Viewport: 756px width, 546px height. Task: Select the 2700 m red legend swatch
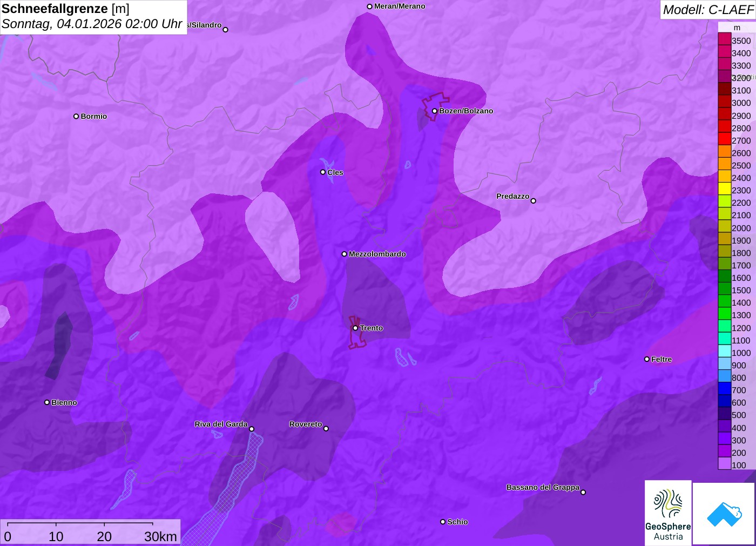(x=724, y=139)
